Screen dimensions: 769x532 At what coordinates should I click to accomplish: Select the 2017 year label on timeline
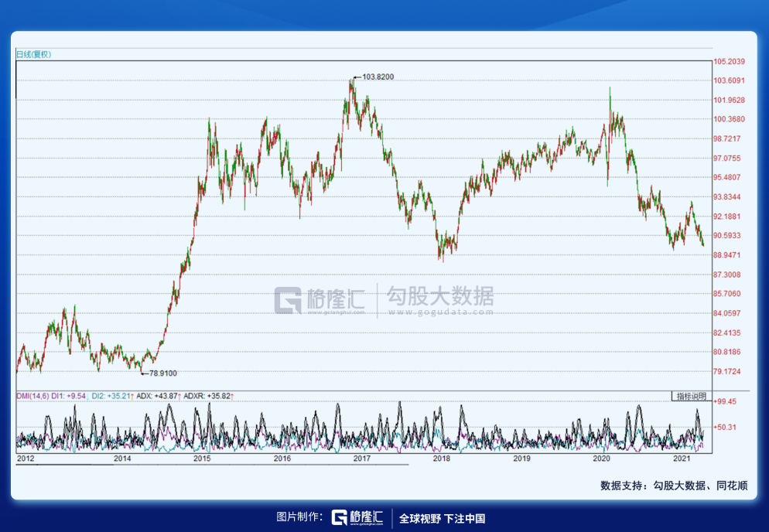(x=362, y=459)
